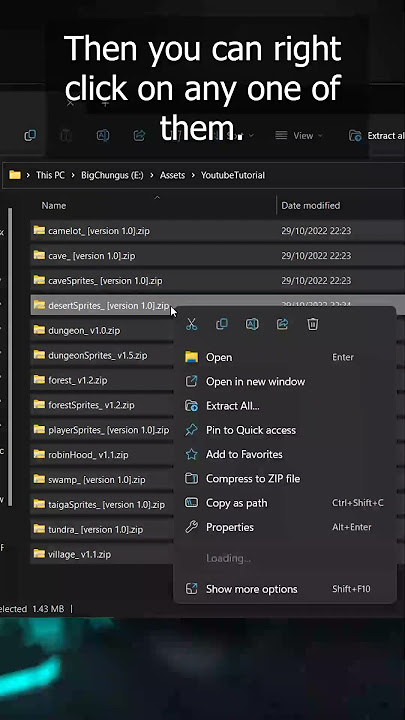Image resolution: width=405 pixels, height=720 pixels.
Task: Click zip folder icon of village_ v1.1.zip
Action: pos(39,554)
